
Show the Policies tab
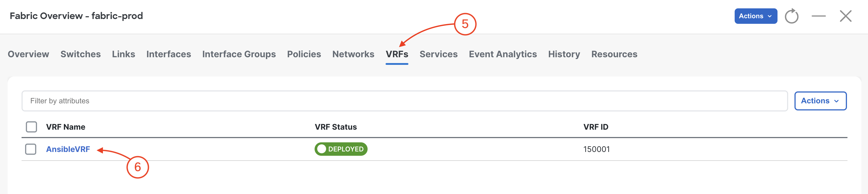[x=304, y=54]
